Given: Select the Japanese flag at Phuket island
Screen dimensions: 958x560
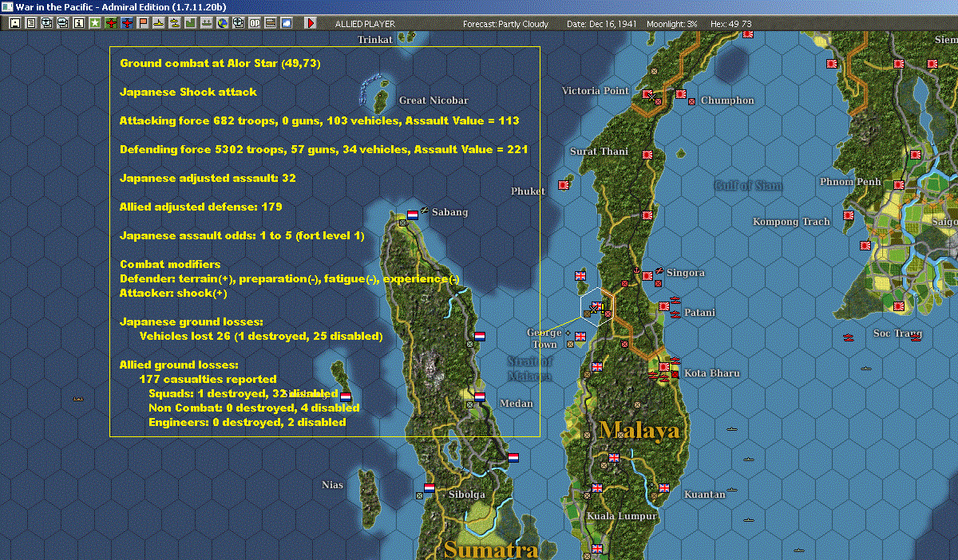Looking at the screenshot, I should click(x=564, y=184).
